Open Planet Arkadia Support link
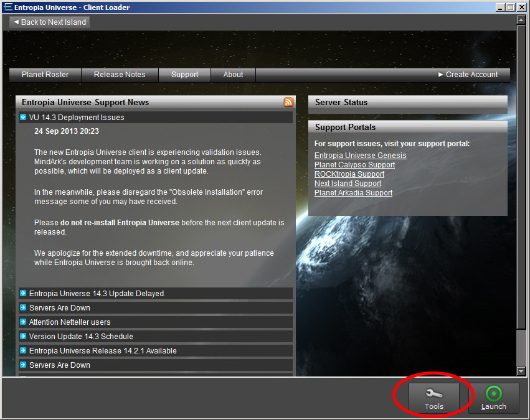The image size is (530, 420). 353,193
